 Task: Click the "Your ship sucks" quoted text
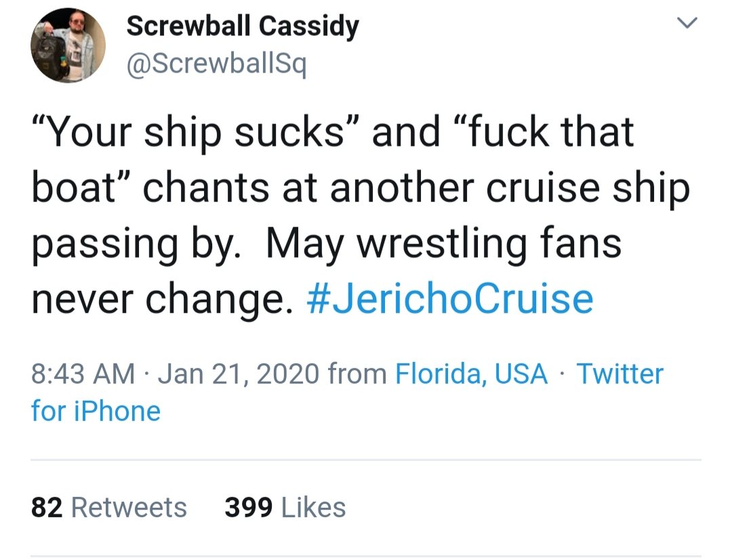point(197,132)
